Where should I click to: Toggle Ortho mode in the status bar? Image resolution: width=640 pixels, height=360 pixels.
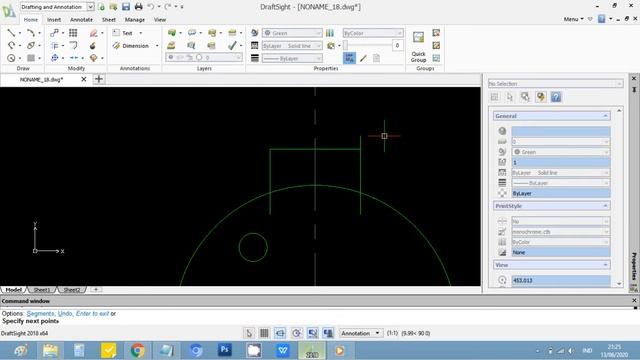(x=280, y=333)
